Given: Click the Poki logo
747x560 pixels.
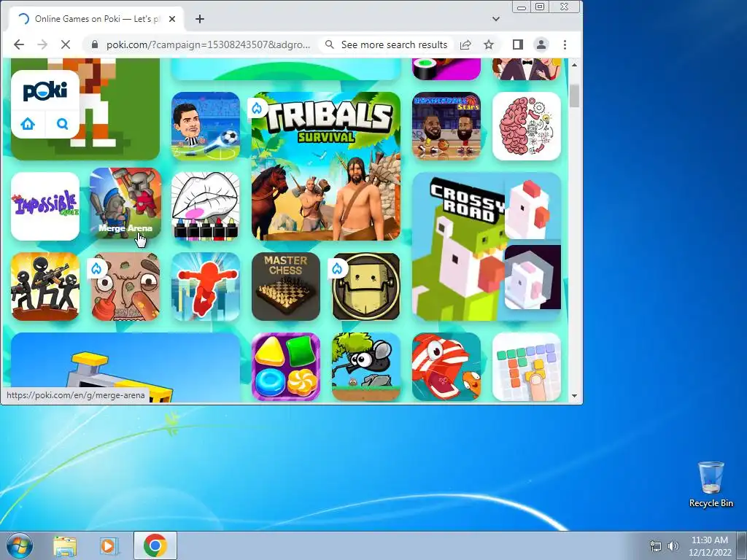Looking at the screenshot, I should [x=45, y=91].
